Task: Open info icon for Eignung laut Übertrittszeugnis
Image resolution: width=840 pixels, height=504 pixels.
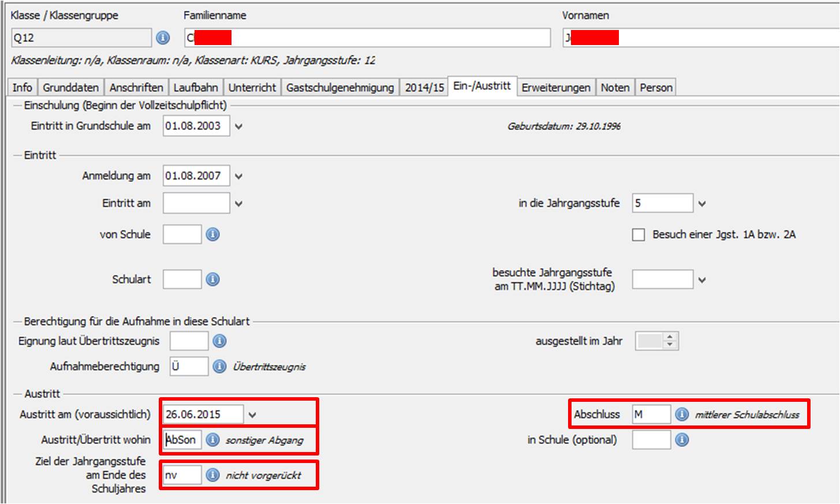Action: [x=219, y=341]
